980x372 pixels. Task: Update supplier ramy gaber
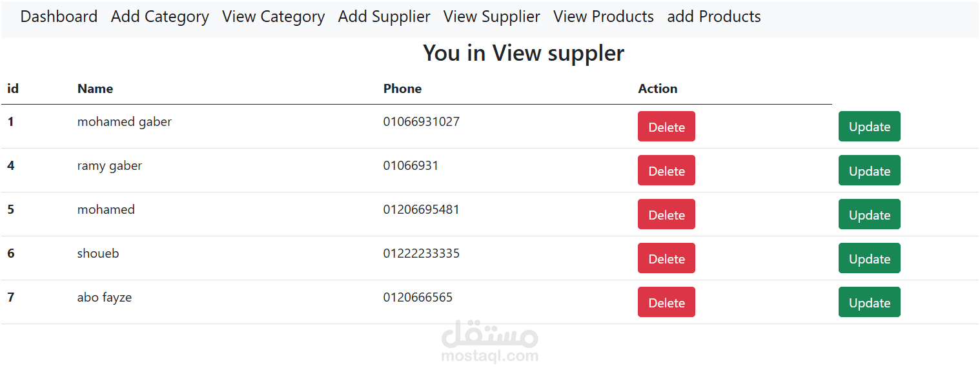click(x=869, y=170)
